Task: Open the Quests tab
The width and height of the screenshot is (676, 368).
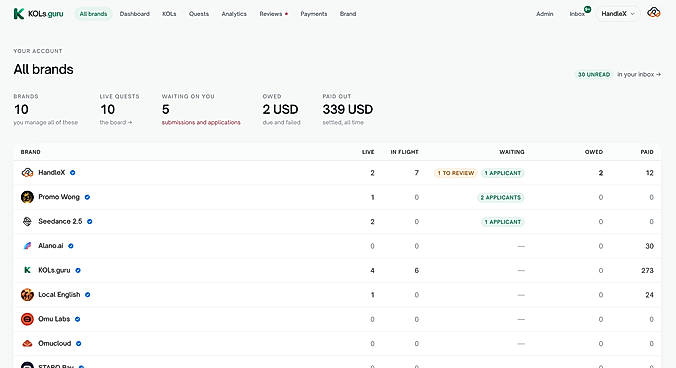Action: [x=199, y=14]
